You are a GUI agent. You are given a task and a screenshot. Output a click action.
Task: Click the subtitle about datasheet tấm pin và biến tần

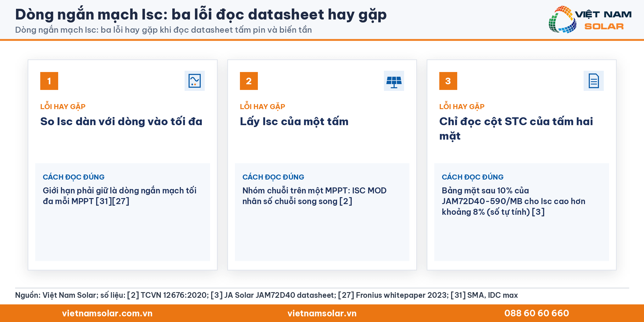coord(164,30)
